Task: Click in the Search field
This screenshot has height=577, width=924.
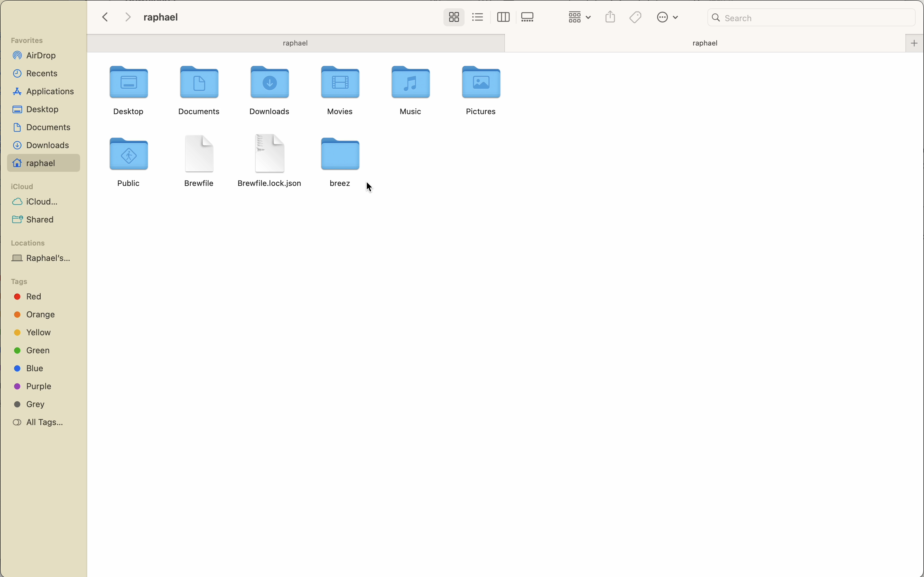Action: pos(812,18)
